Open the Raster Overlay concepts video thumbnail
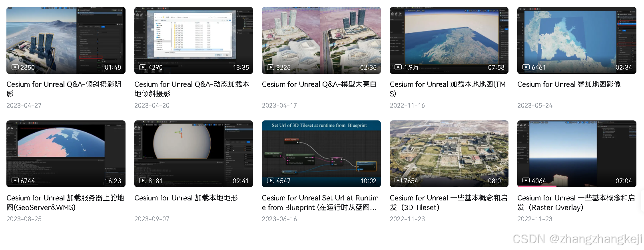The image size is (644, 250). point(577,154)
